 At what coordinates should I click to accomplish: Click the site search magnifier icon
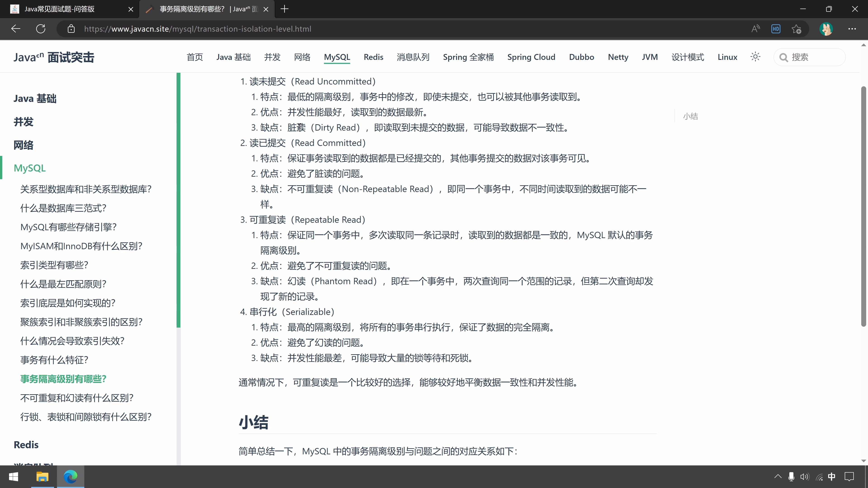pos(784,57)
